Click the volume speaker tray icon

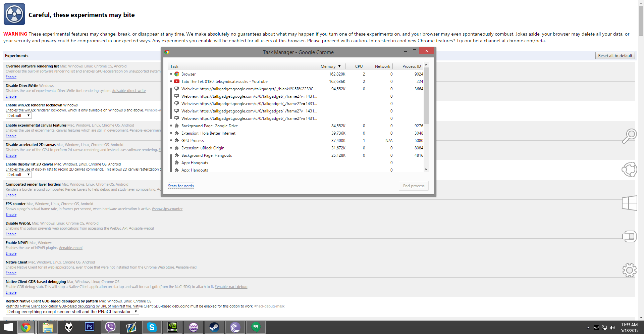612,328
